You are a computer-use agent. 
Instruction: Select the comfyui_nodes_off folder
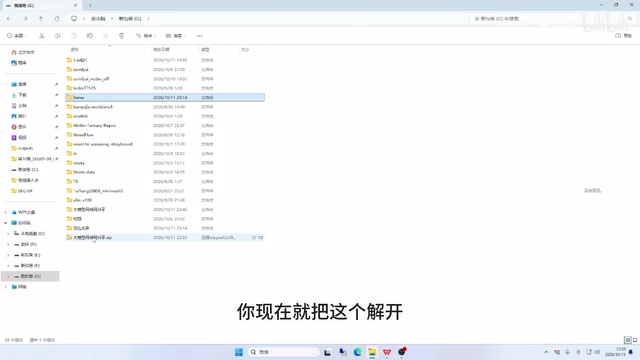[165, 79]
